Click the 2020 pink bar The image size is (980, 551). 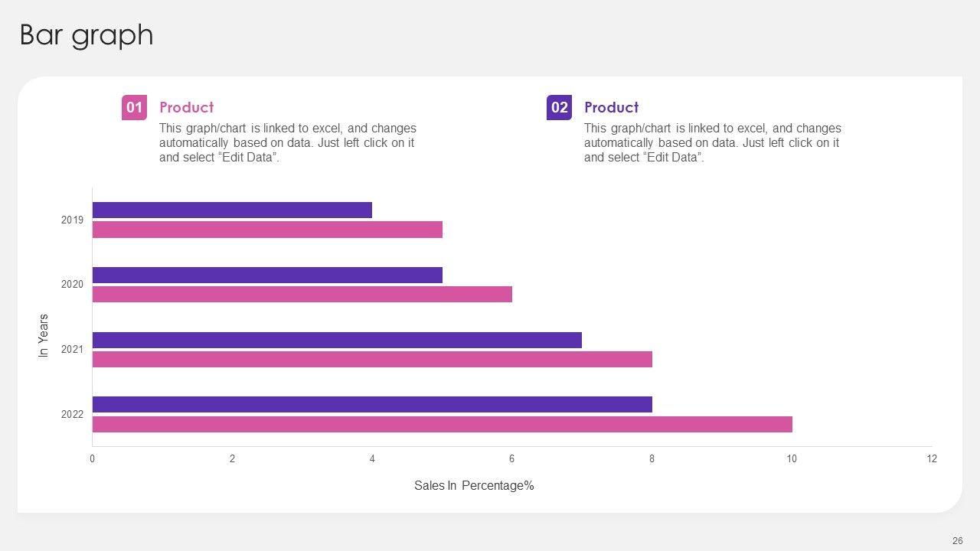(x=302, y=294)
